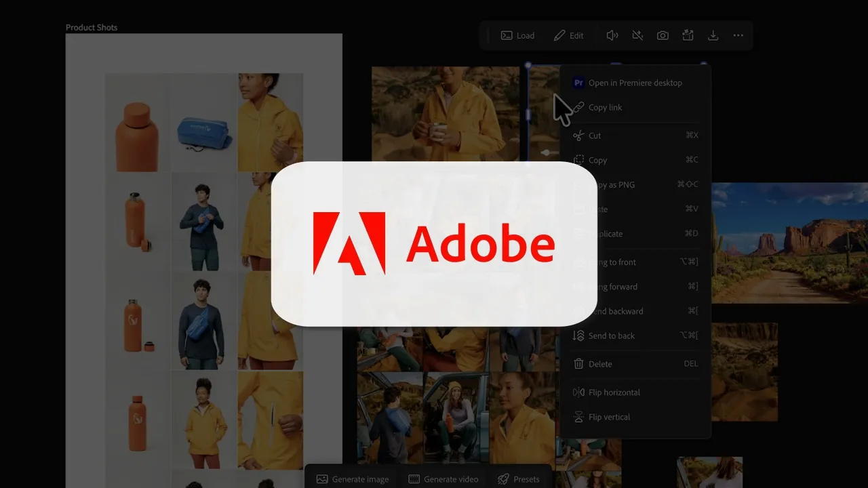Select Open in Premiere desktop

pyautogui.click(x=635, y=83)
